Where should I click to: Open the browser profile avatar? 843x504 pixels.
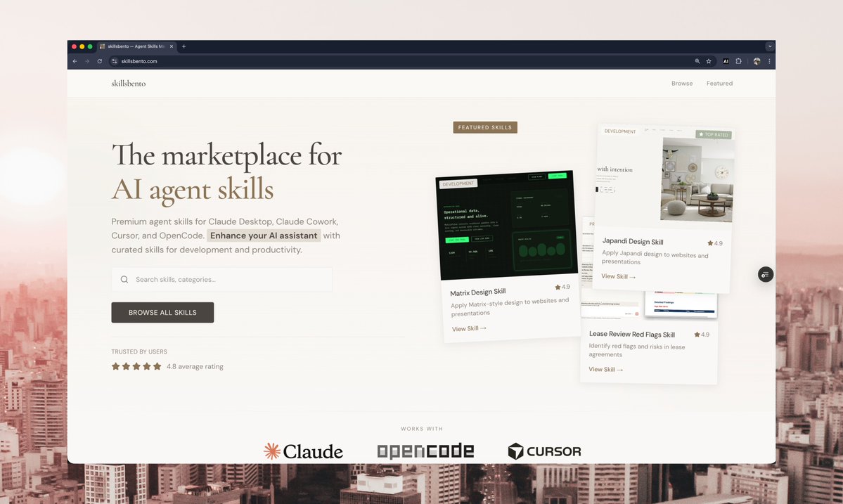pos(756,61)
